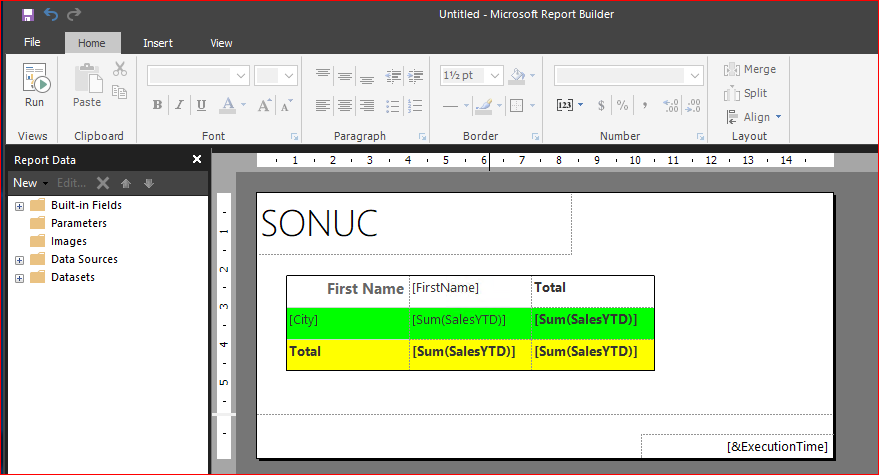Expand the Built-in Fields folder
This screenshot has width=879, height=475.
pyautogui.click(x=19, y=206)
